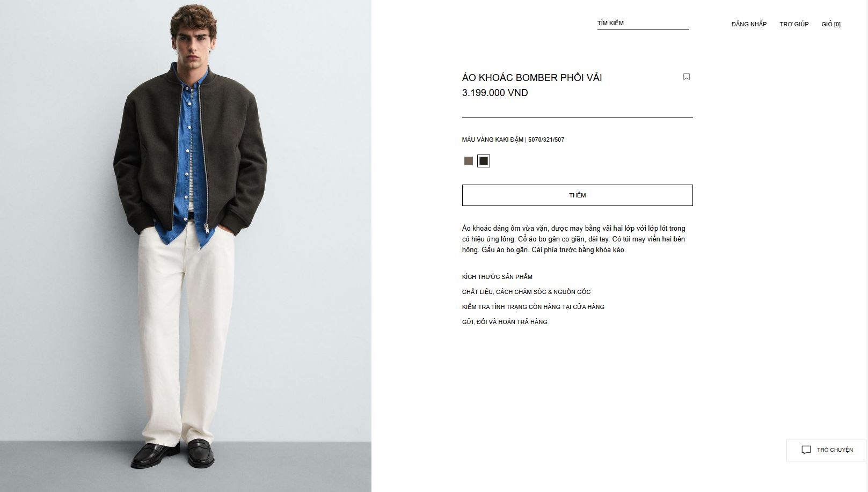The height and width of the screenshot is (492, 868).
Task: Expand CHẤT LIỆU, CÁCH CHĂM SÓC & NGUỒN GỐC
Action: point(526,292)
